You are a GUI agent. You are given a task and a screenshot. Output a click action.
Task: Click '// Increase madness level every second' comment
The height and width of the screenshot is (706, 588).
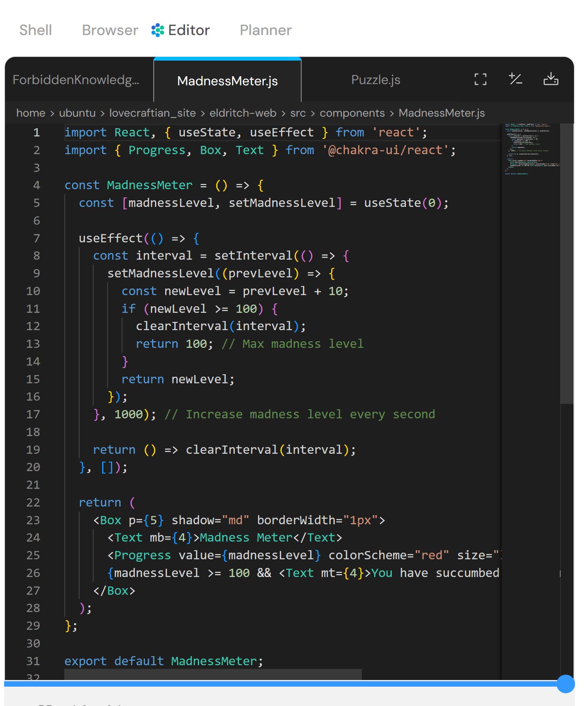coord(300,414)
